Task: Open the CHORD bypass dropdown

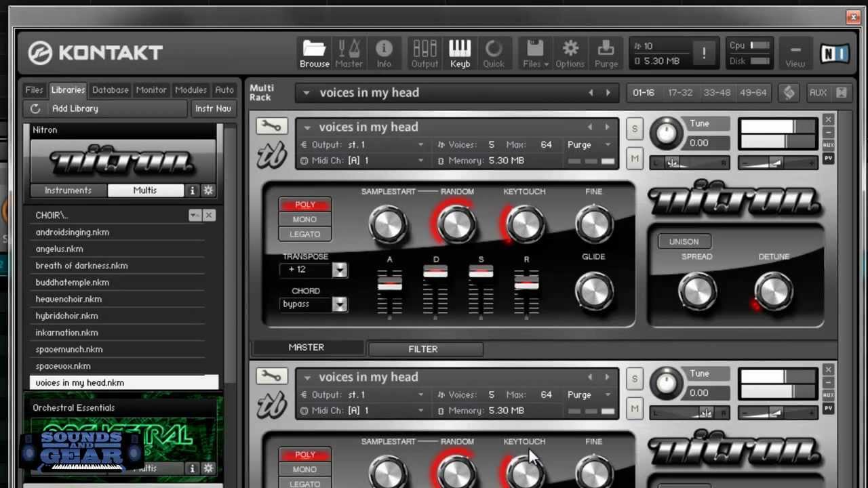Action: tap(340, 304)
